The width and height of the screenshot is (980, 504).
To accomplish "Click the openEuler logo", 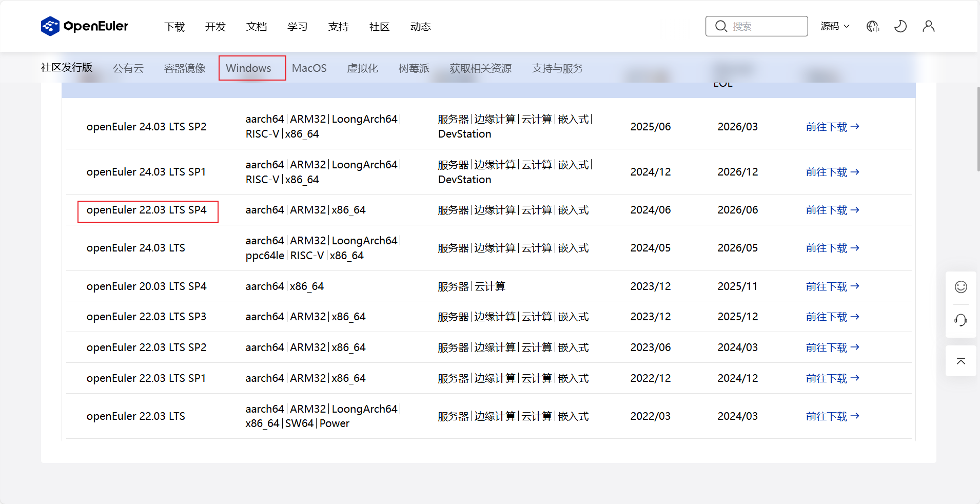I will [85, 26].
